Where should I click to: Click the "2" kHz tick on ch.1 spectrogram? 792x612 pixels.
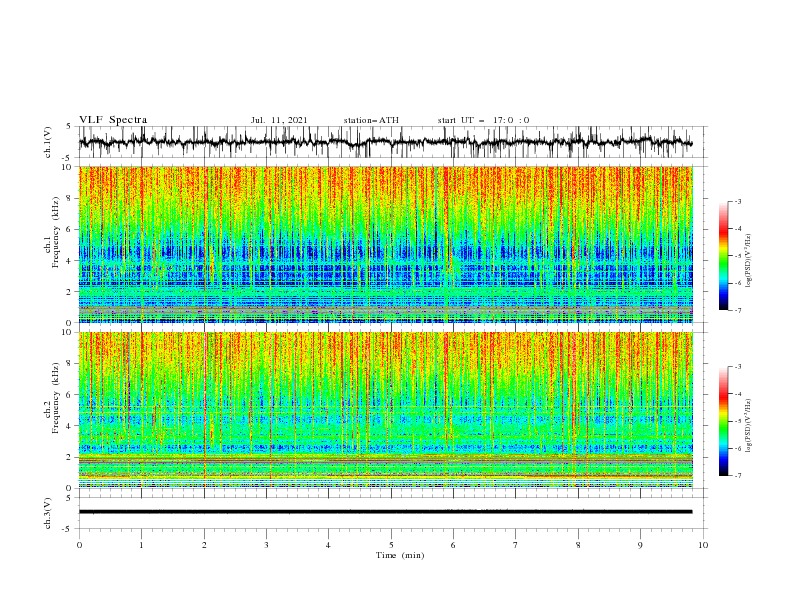[x=71, y=292]
